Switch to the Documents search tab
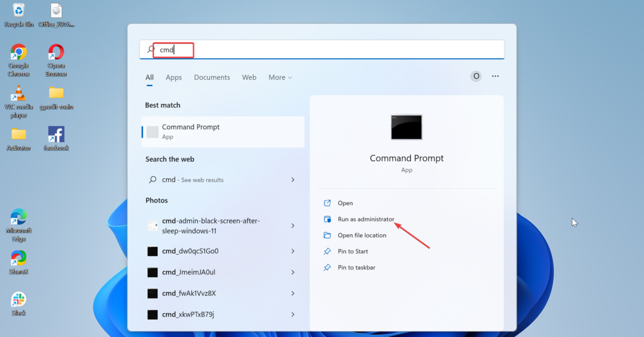 pos(212,77)
